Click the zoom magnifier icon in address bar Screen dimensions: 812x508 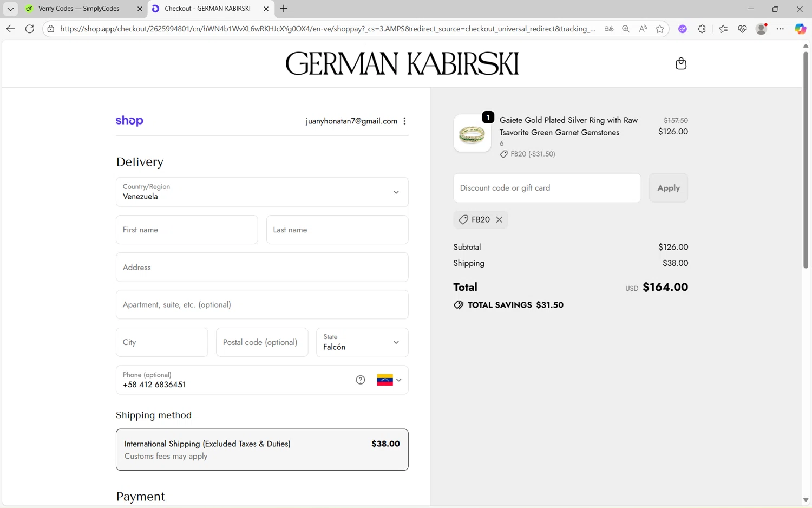626,29
